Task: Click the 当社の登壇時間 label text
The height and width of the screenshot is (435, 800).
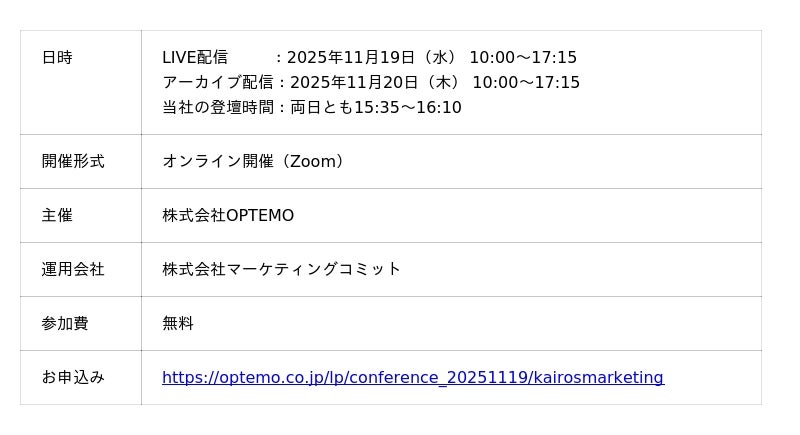Action: click(x=217, y=108)
